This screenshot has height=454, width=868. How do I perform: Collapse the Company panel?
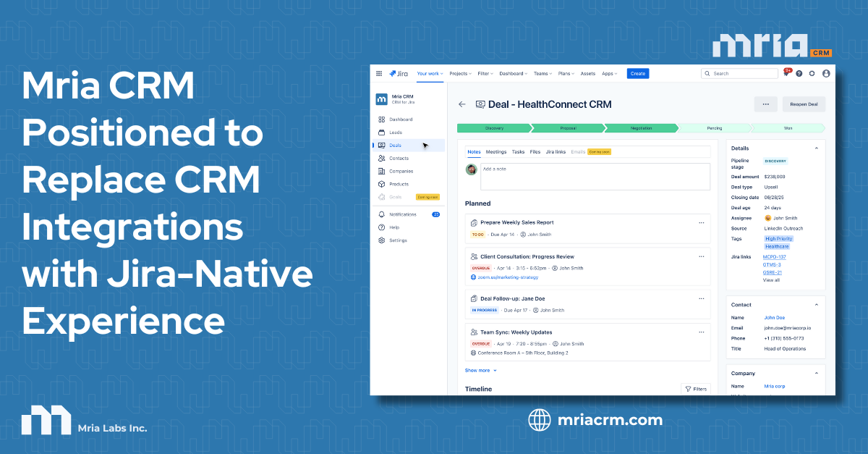[817, 374]
